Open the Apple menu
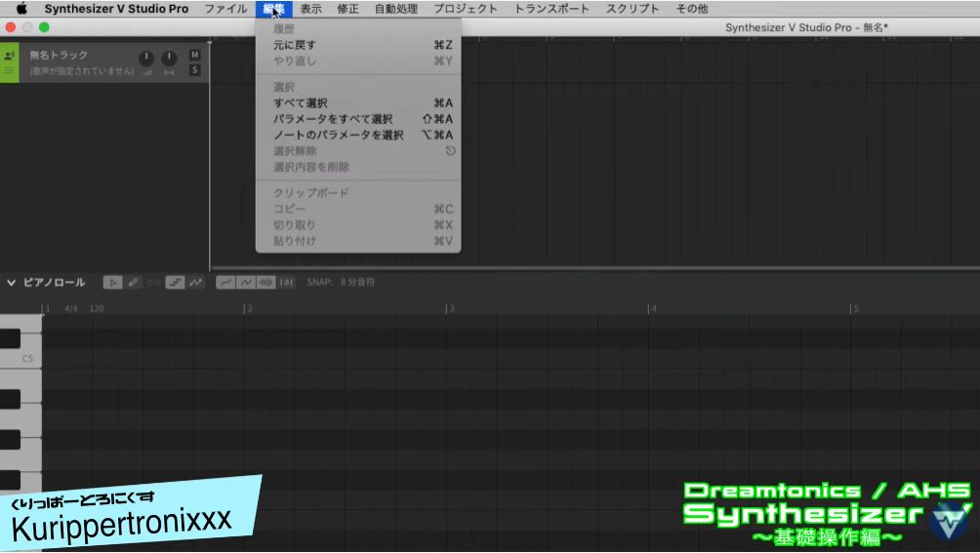980x553 pixels. (x=21, y=9)
